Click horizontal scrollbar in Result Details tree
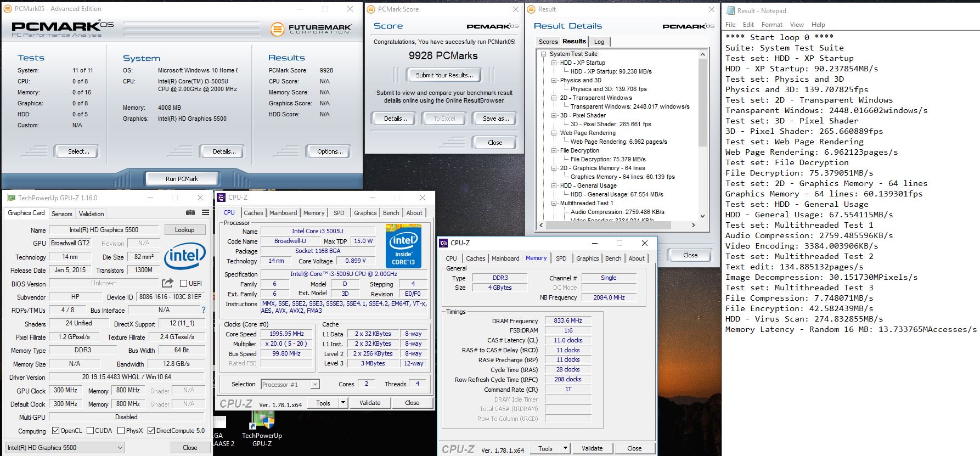Image resolution: width=980 pixels, height=456 pixels. click(x=609, y=225)
